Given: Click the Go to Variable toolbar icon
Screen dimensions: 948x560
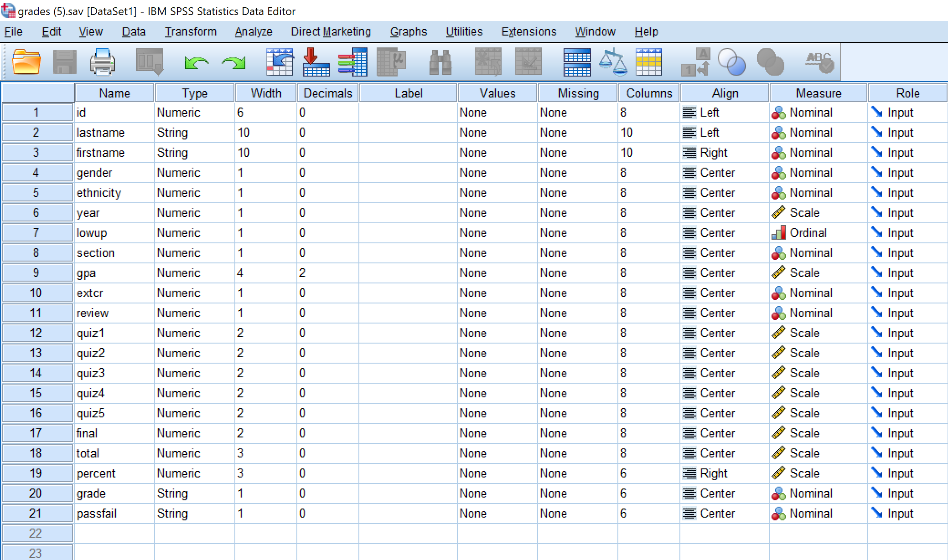Looking at the screenshot, I should [x=316, y=62].
